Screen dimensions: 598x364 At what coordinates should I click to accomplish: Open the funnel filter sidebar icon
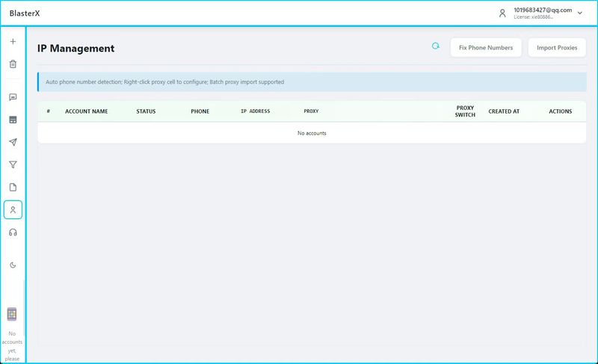(x=13, y=164)
